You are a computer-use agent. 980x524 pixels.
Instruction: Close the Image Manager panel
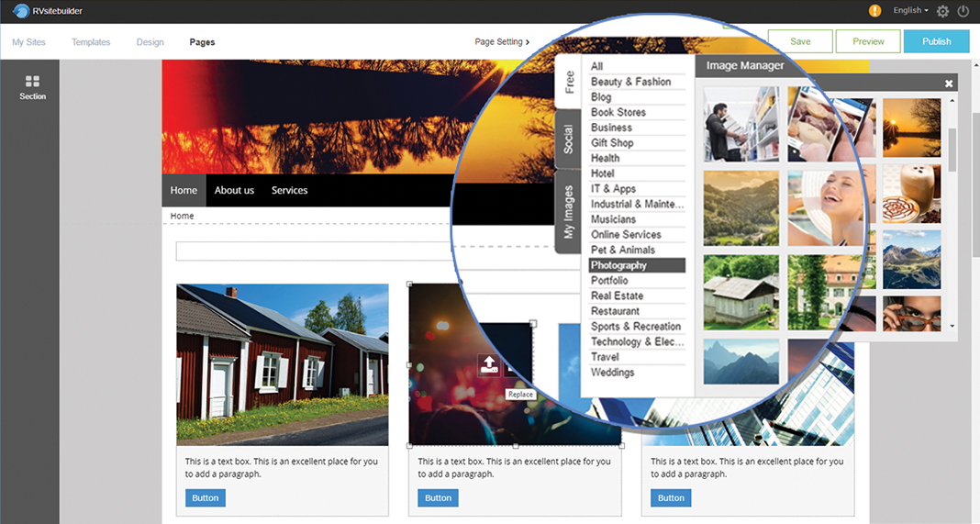click(x=949, y=84)
